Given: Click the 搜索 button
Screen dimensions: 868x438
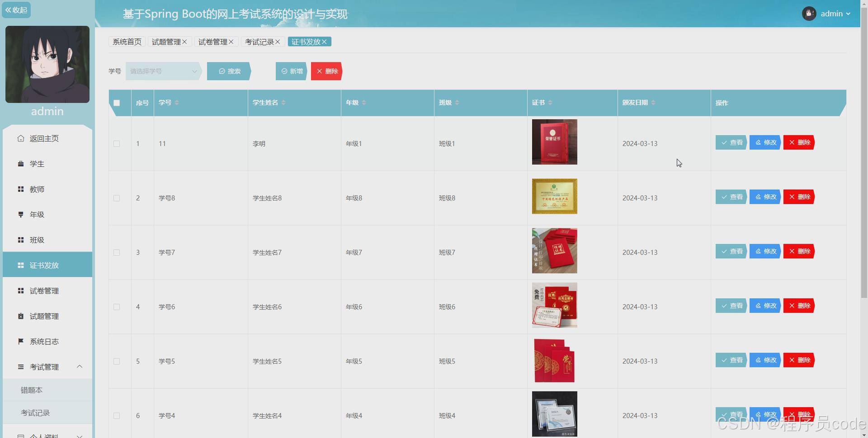Looking at the screenshot, I should click(229, 71).
